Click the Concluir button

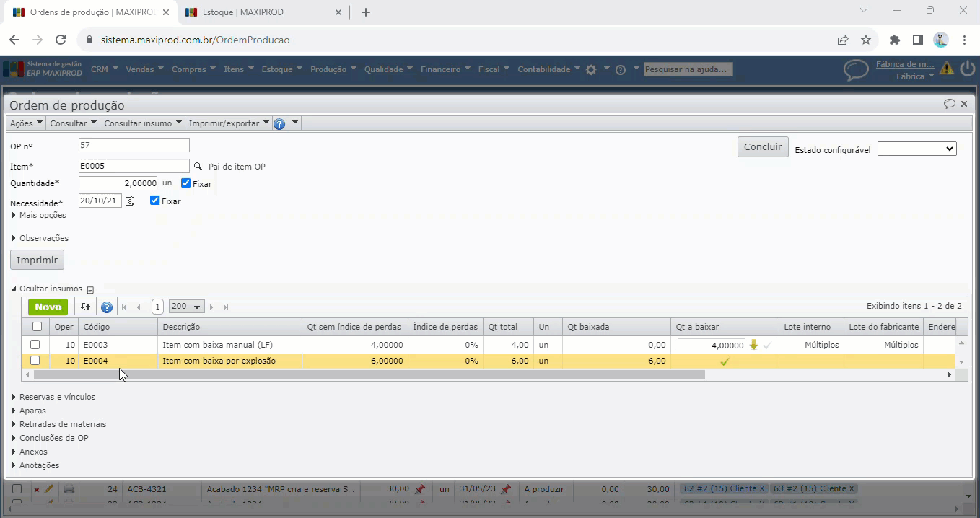[763, 146]
